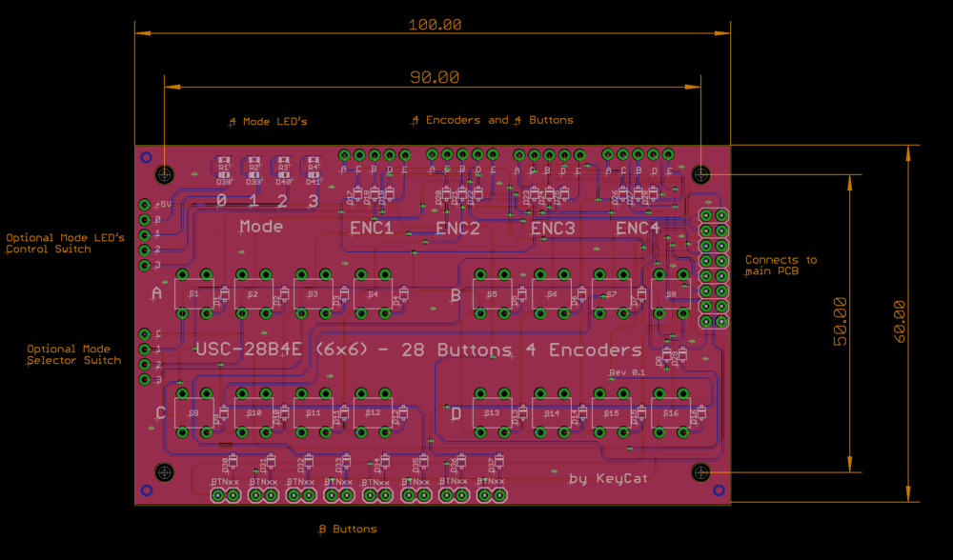Select tactile switch S13
This screenshot has height=560, width=953.
[x=492, y=413]
